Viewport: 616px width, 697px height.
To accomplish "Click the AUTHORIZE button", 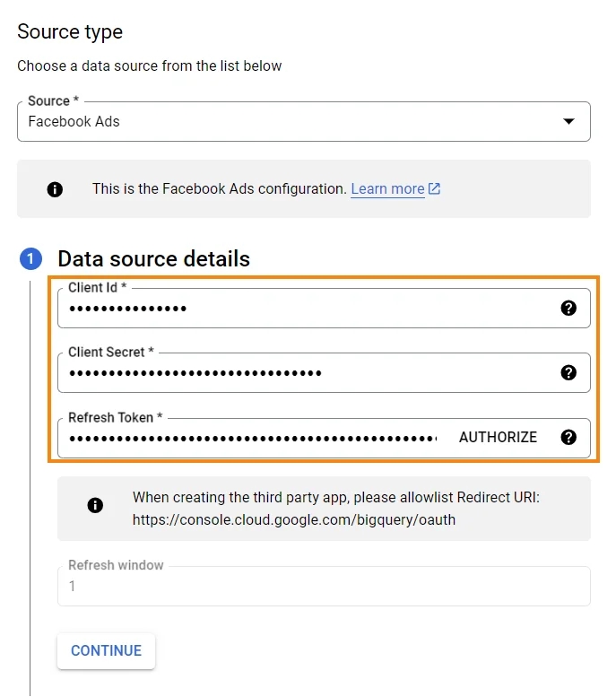I will coord(498,438).
